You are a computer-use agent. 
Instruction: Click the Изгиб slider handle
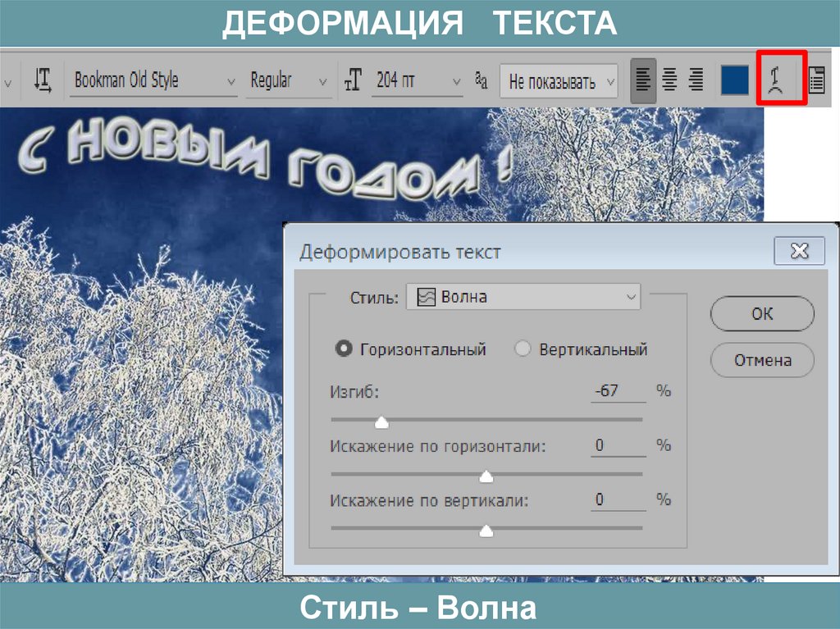(381, 422)
